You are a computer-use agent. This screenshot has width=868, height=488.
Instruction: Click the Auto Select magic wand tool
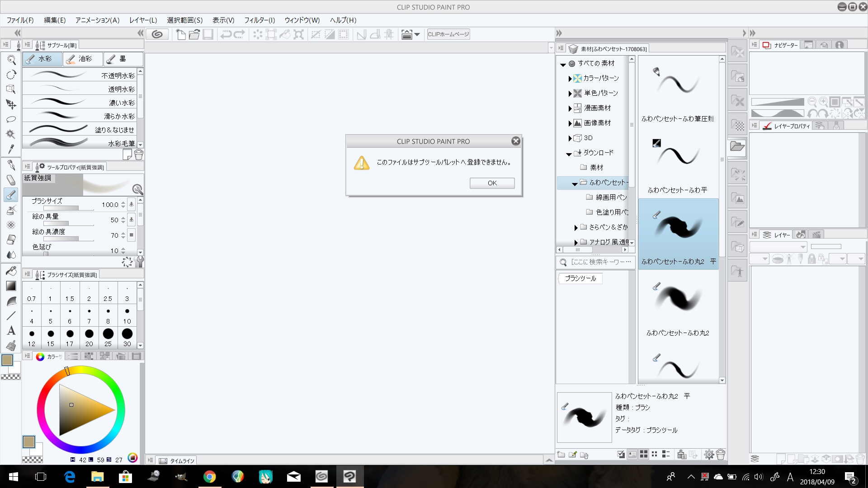(11, 134)
